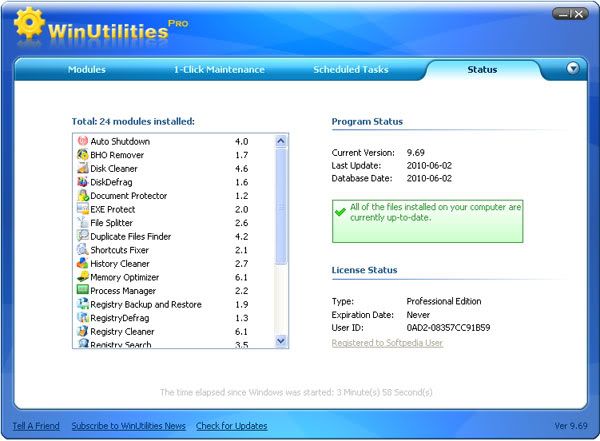
Task: Select RegistryDefrag in the list
Action: tap(119, 318)
